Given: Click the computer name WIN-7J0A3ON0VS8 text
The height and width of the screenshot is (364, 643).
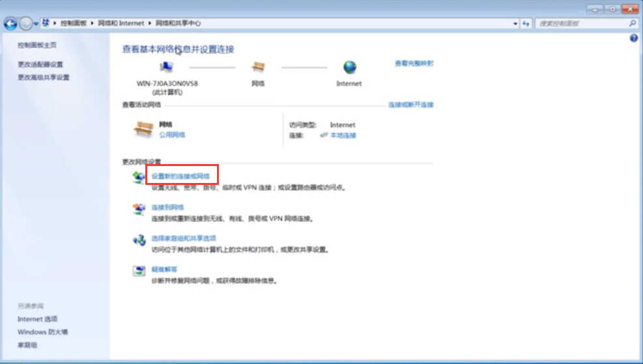Looking at the screenshot, I should point(167,83).
